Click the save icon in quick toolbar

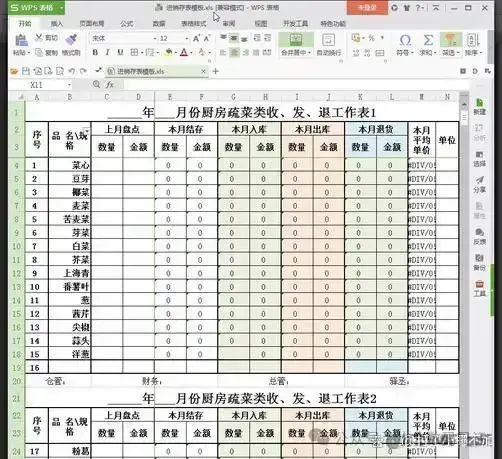(26, 71)
